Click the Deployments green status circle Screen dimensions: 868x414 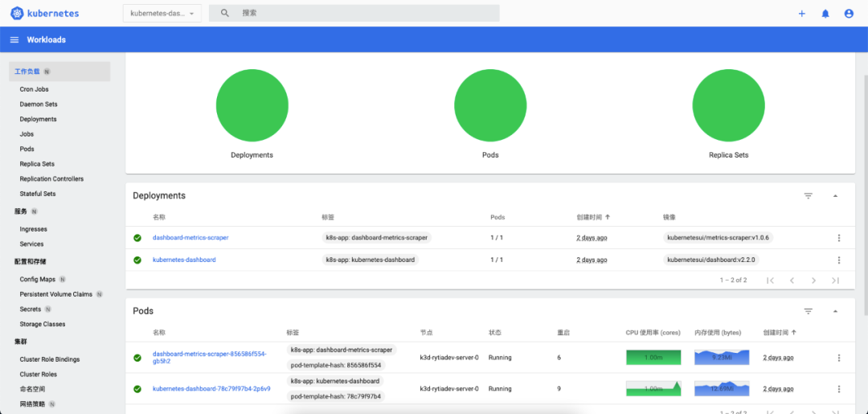pyautogui.click(x=252, y=105)
